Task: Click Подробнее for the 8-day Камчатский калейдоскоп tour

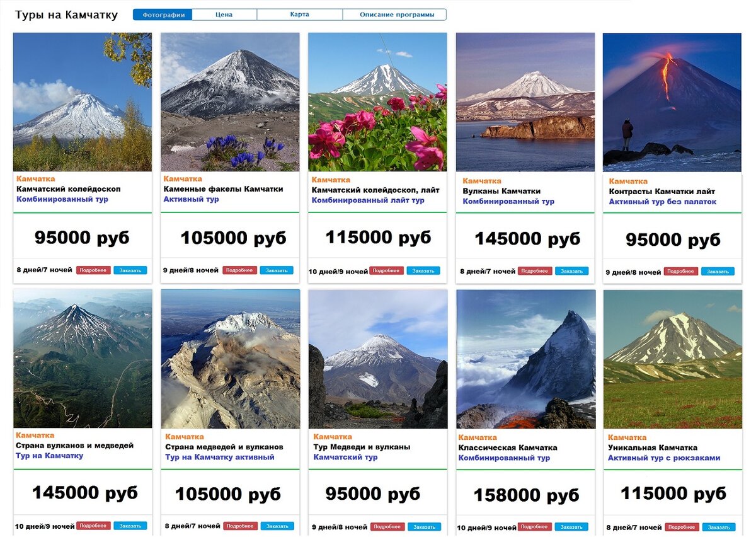Action: click(93, 270)
